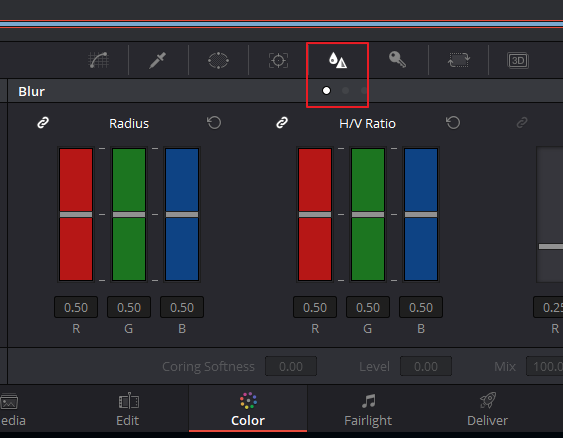Image resolution: width=563 pixels, height=438 pixels.
Task: Open the Key palette icon
Action: (397, 60)
